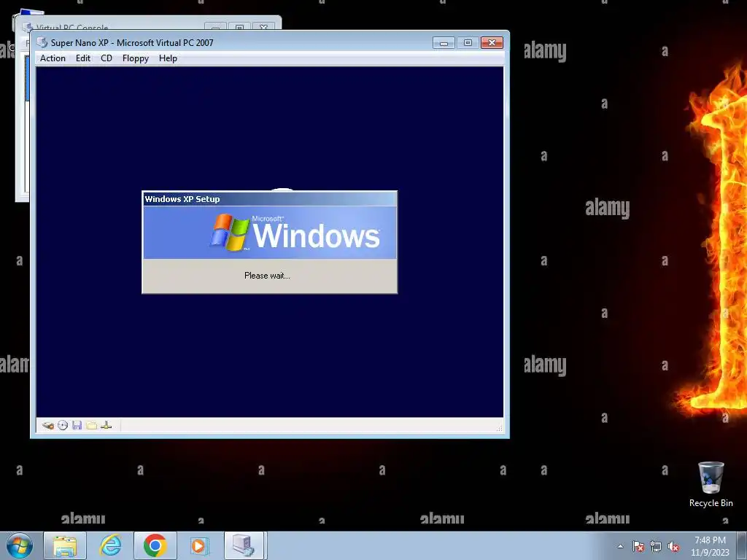Open the Action Center flag icon
Viewport: 747px width, 560px height.
638,546
